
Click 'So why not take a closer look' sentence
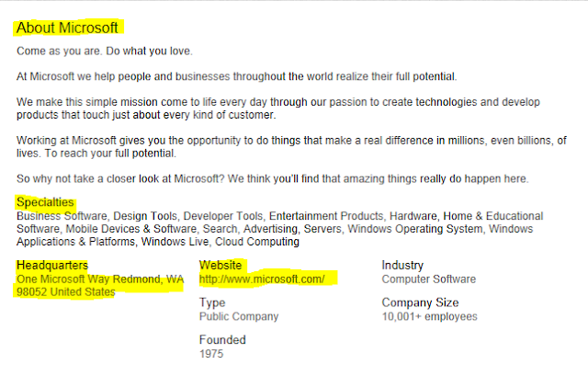tap(272, 178)
